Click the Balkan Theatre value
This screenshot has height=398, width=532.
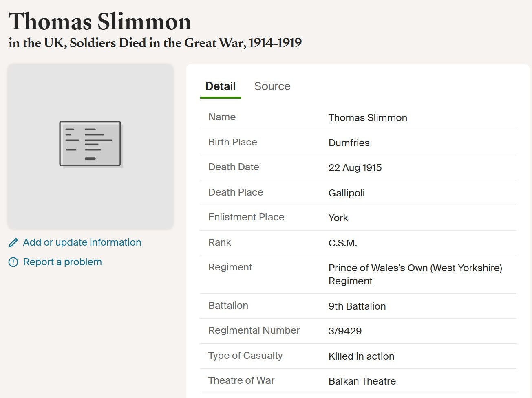pos(362,381)
